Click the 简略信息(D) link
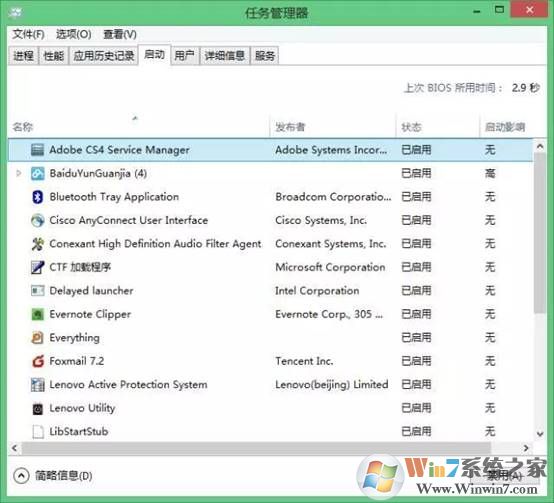 coord(64,476)
